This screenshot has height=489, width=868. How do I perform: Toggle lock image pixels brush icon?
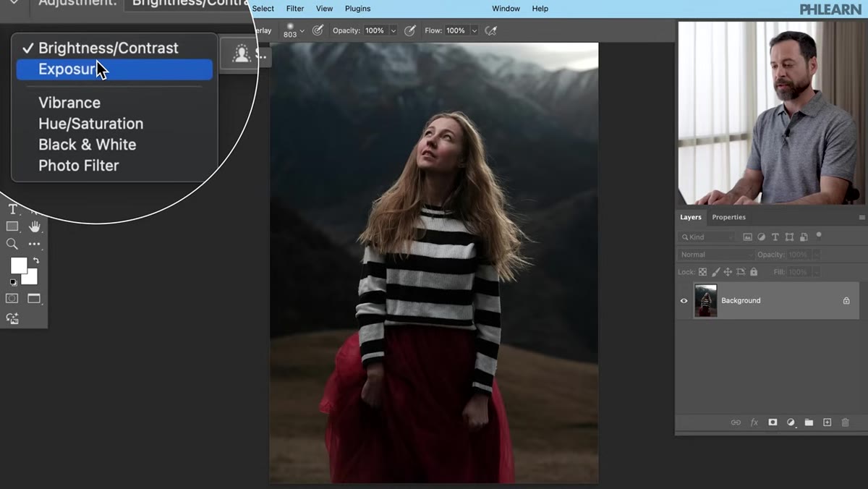coord(715,272)
